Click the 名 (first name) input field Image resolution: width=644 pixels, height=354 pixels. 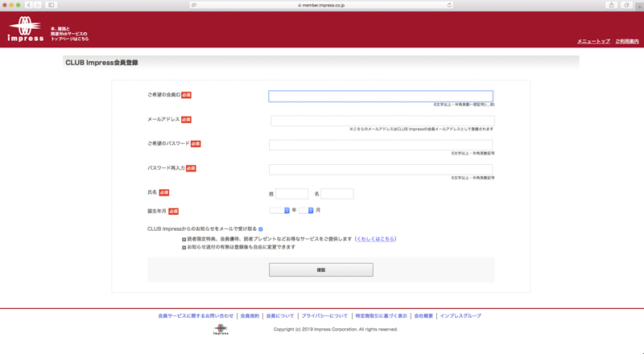click(x=337, y=194)
